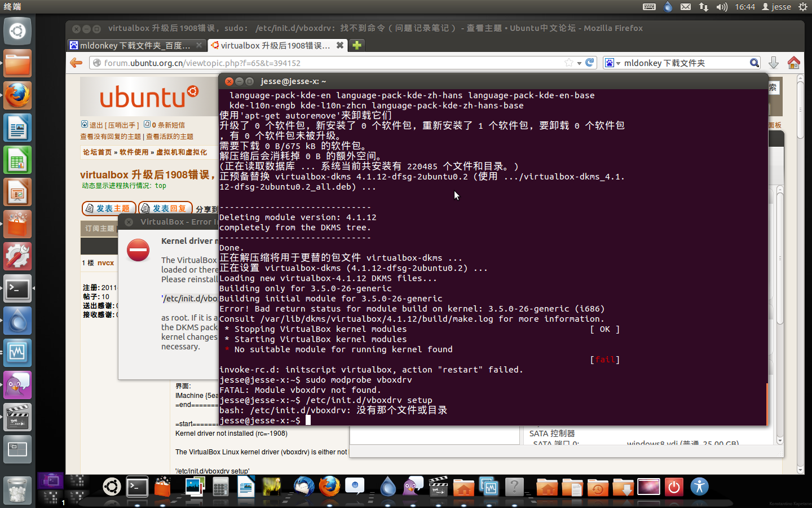Open search engine selector dropdown
Viewport: 812px width, 508px height.
coord(613,63)
